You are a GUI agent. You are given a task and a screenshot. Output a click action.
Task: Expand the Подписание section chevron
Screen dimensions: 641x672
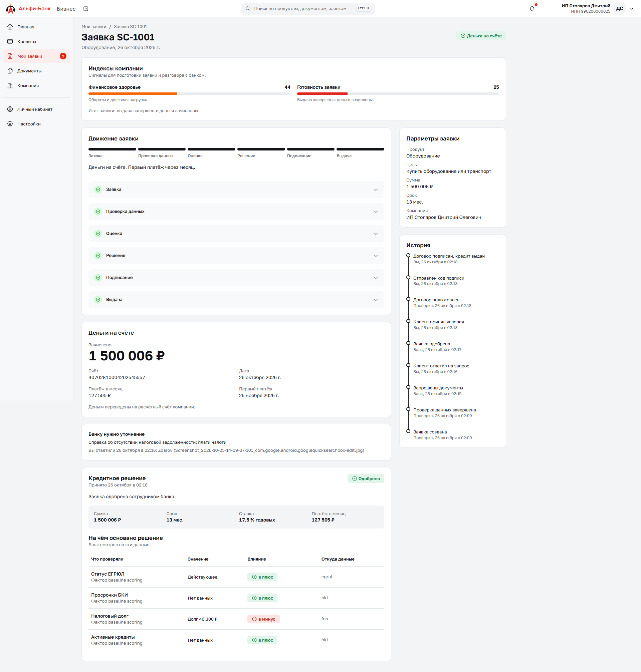[x=376, y=278]
